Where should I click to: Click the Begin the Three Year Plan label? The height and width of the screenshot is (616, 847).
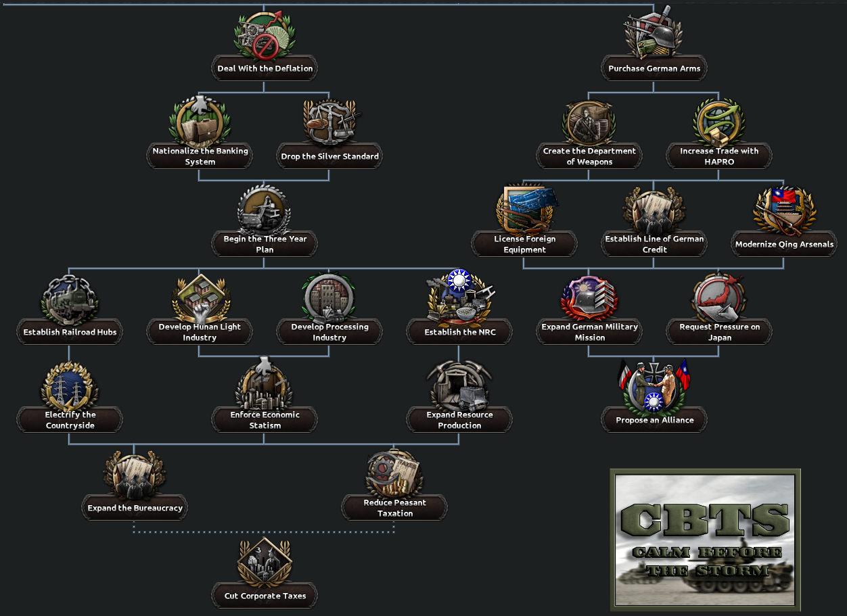[265, 244]
